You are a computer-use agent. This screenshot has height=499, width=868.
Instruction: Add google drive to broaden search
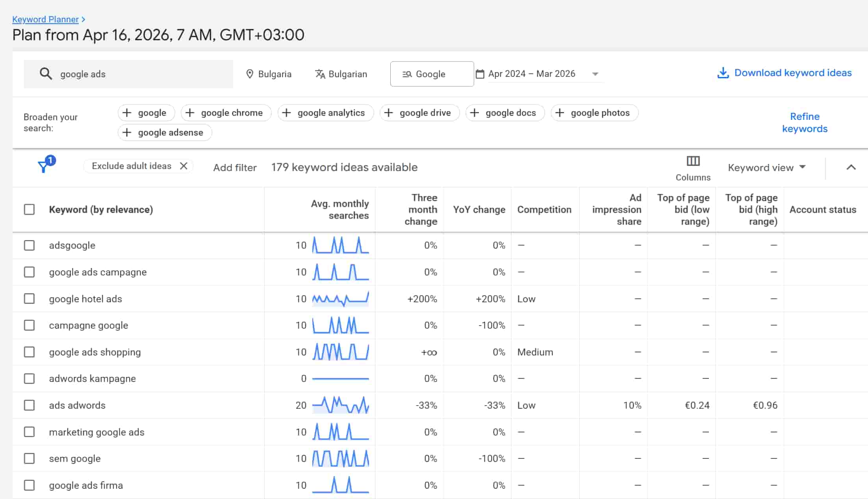(420, 113)
